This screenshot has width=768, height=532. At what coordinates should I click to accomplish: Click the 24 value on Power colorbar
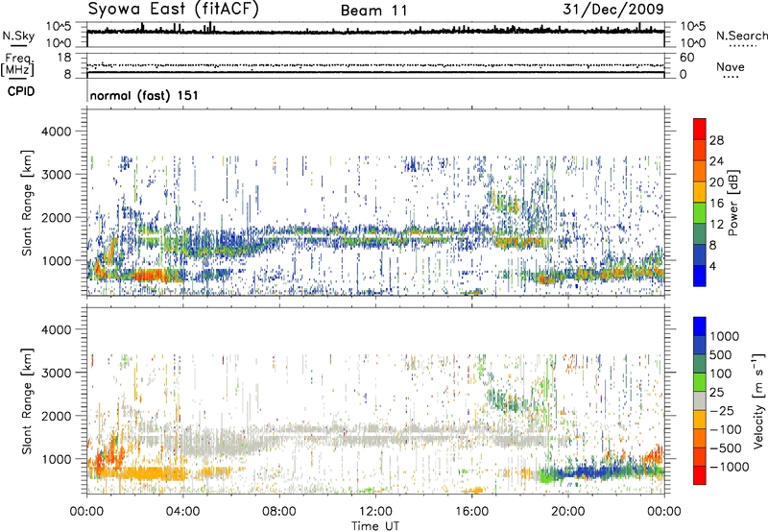(716, 161)
